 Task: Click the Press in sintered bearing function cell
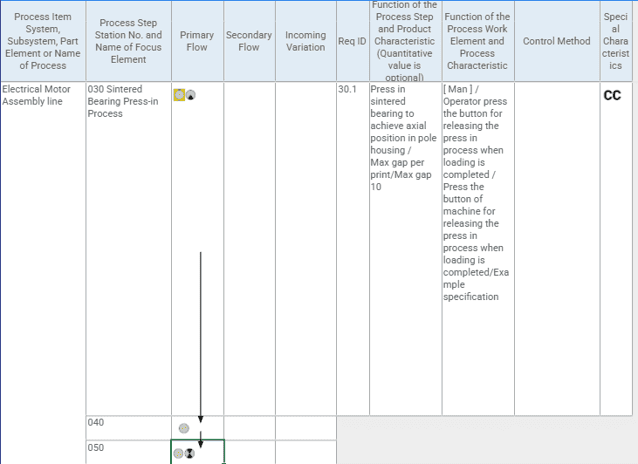pos(405,249)
